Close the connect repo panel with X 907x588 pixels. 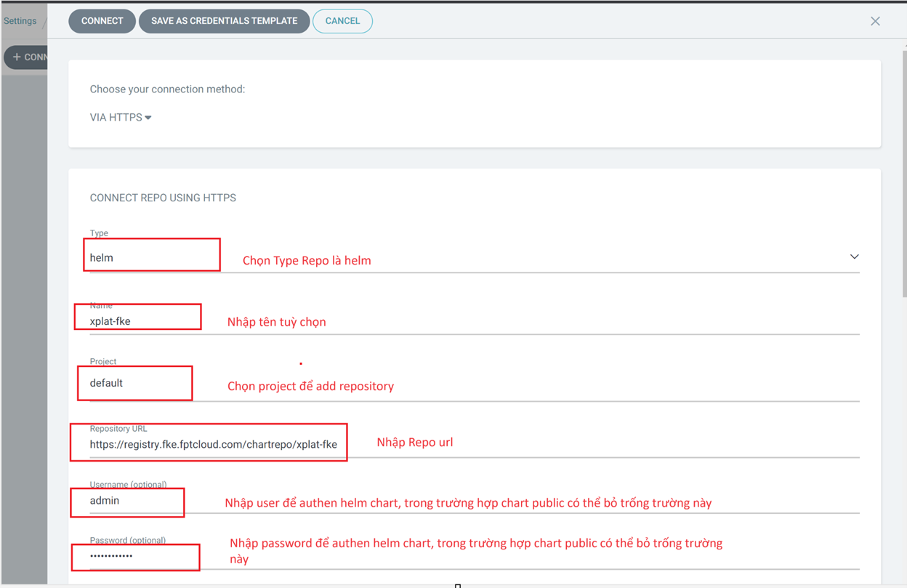click(x=875, y=21)
